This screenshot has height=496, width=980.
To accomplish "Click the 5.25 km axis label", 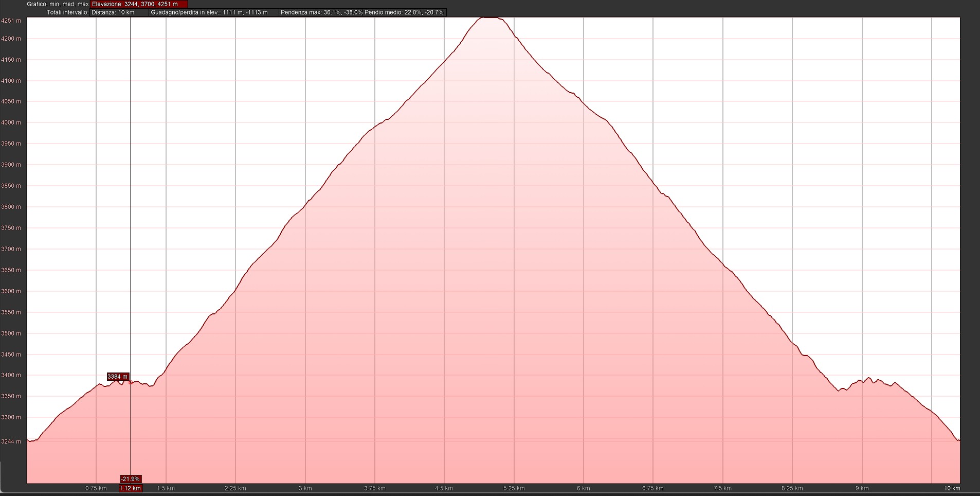I will pyautogui.click(x=514, y=488).
